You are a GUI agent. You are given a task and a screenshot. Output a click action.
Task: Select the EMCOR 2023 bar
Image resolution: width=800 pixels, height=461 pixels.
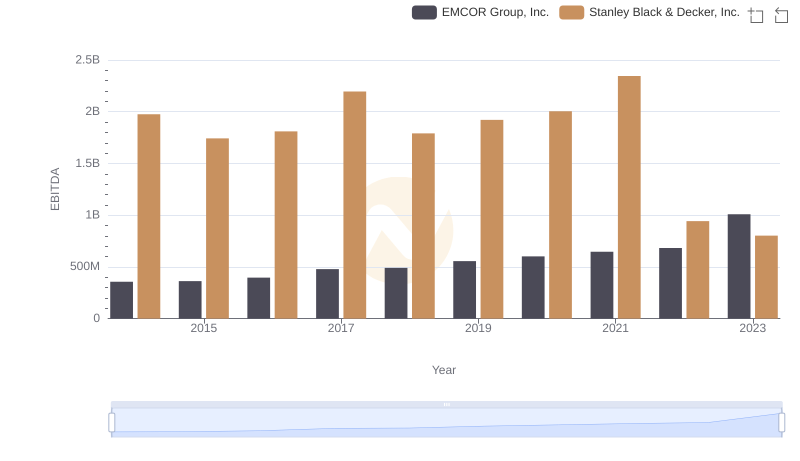pyautogui.click(x=739, y=266)
